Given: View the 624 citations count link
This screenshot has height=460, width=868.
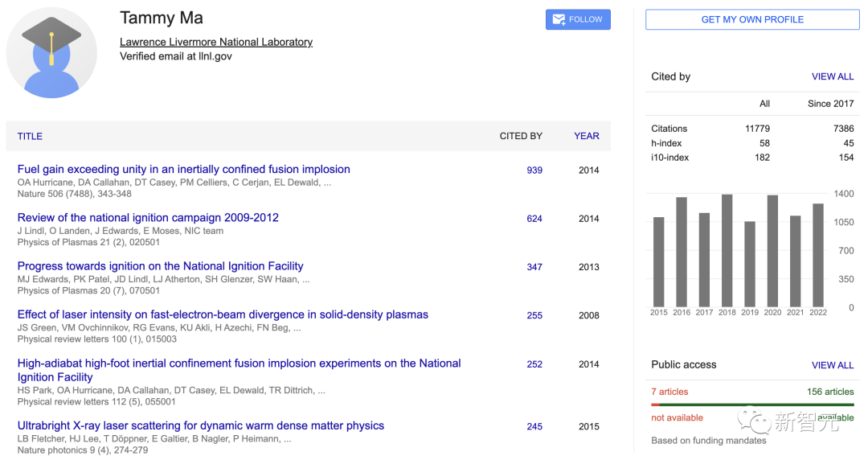Looking at the screenshot, I should [534, 219].
